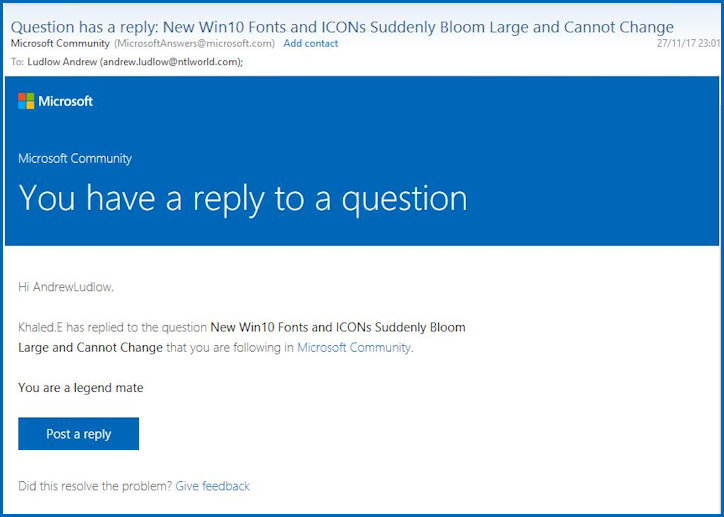Click the 27/11/17 23:01 timestamp
This screenshot has height=517, width=724.
[687, 44]
